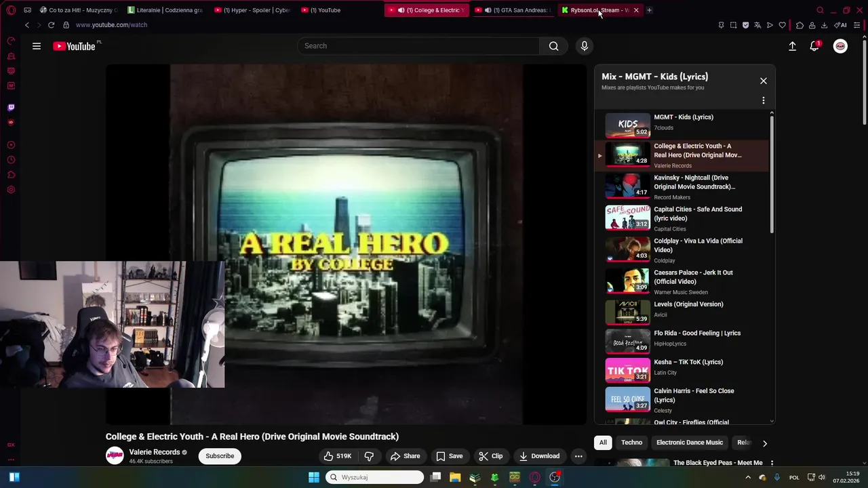The image size is (868, 488).
Task: Select the Techno filter chip
Action: pyautogui.click(x=631, y=443)
